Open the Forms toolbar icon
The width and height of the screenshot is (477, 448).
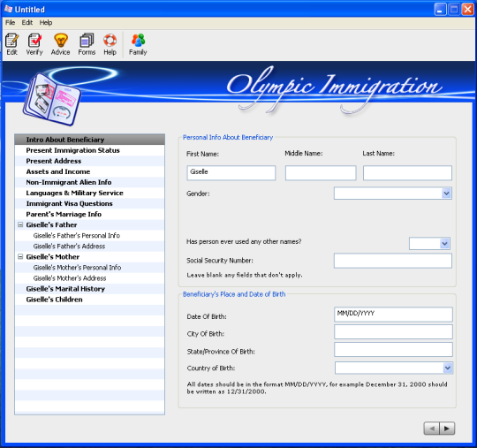[87, 44]
